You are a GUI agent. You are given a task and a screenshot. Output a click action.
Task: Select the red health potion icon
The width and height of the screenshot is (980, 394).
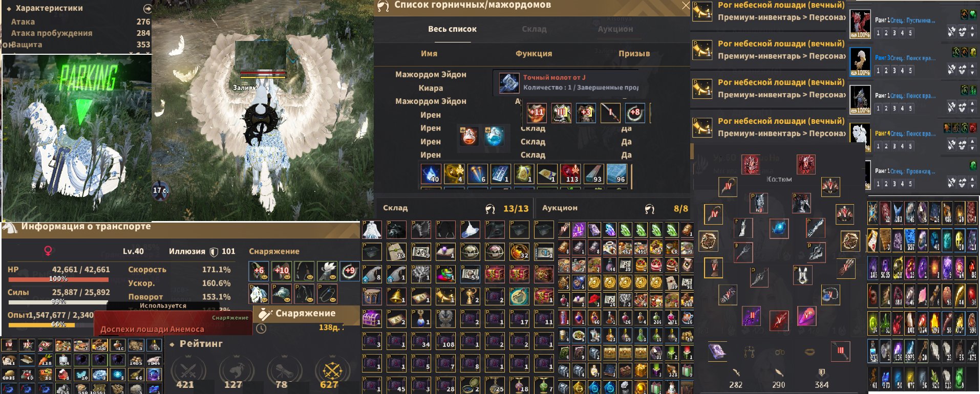[x=469, y=137]
